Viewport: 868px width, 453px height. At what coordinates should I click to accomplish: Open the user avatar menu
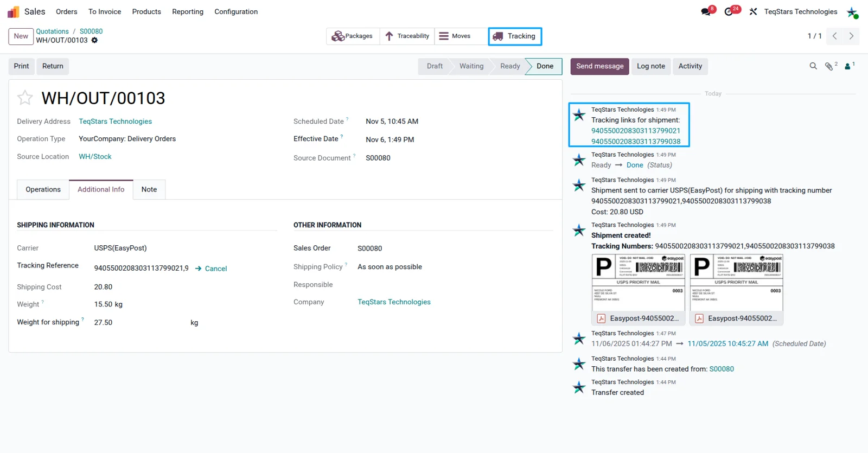coord(852,12)
